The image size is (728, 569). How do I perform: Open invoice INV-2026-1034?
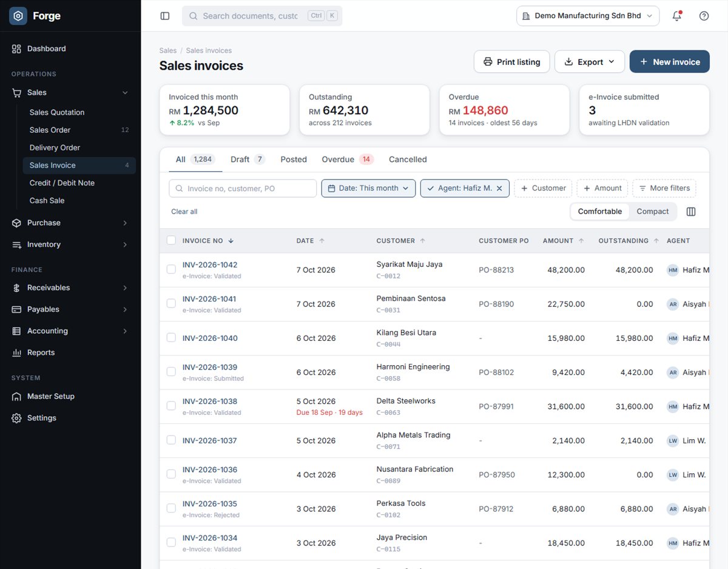pos(210,538)
